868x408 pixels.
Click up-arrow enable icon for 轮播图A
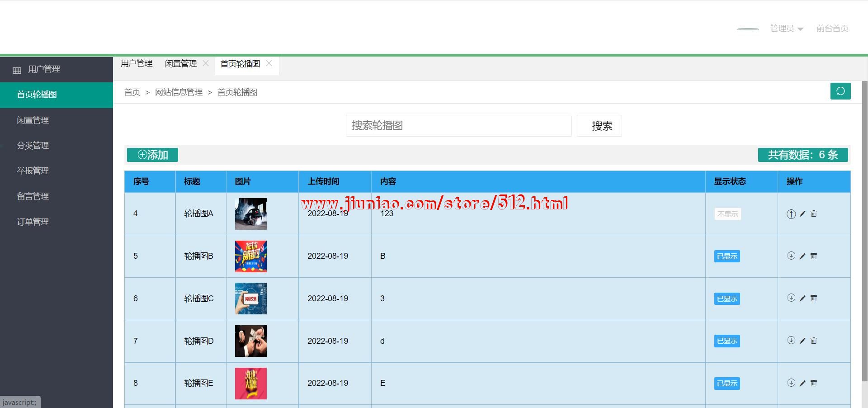[x=791, y=214]
